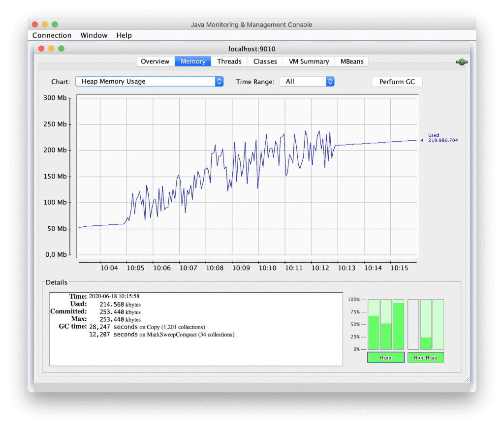Minimize the localhost:9010 inner window
This screenshot has width=504, height=429.
[51, 49]
